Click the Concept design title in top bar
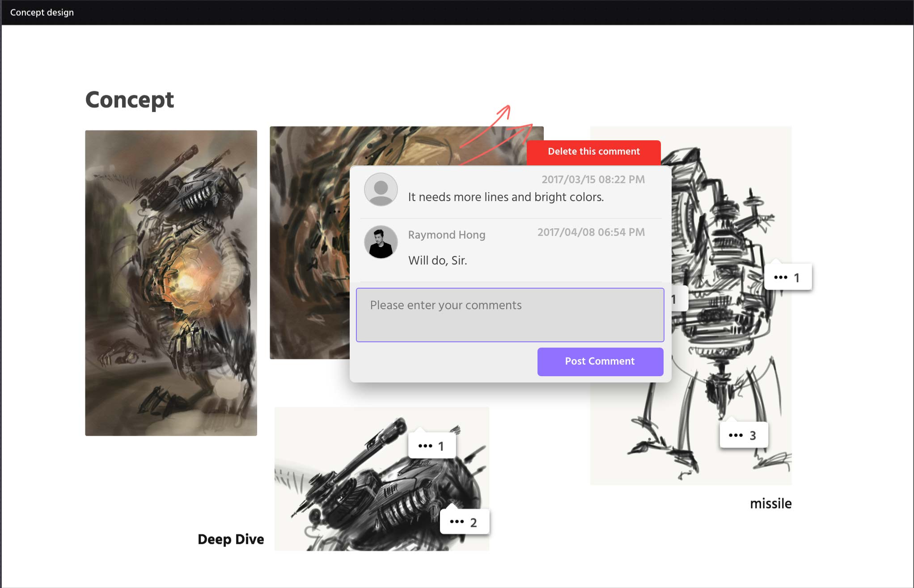This screenshot has height=588, width=914. tap(42, 13)
